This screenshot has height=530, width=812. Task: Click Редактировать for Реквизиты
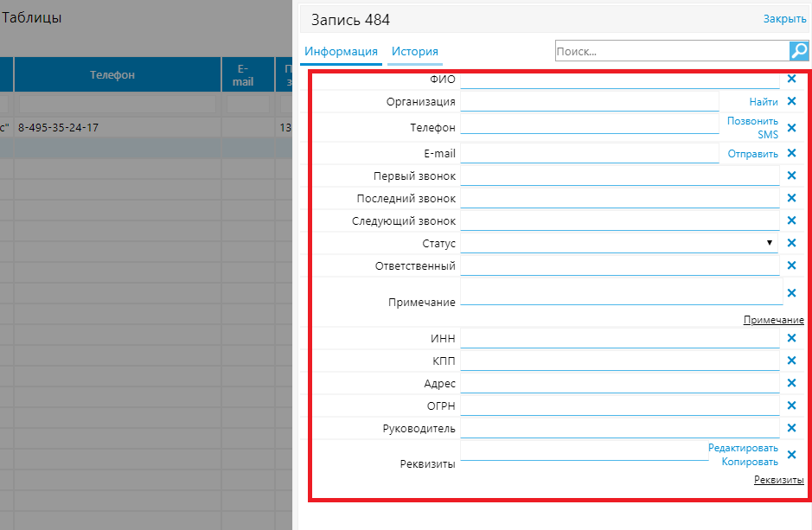click(743, 448)
